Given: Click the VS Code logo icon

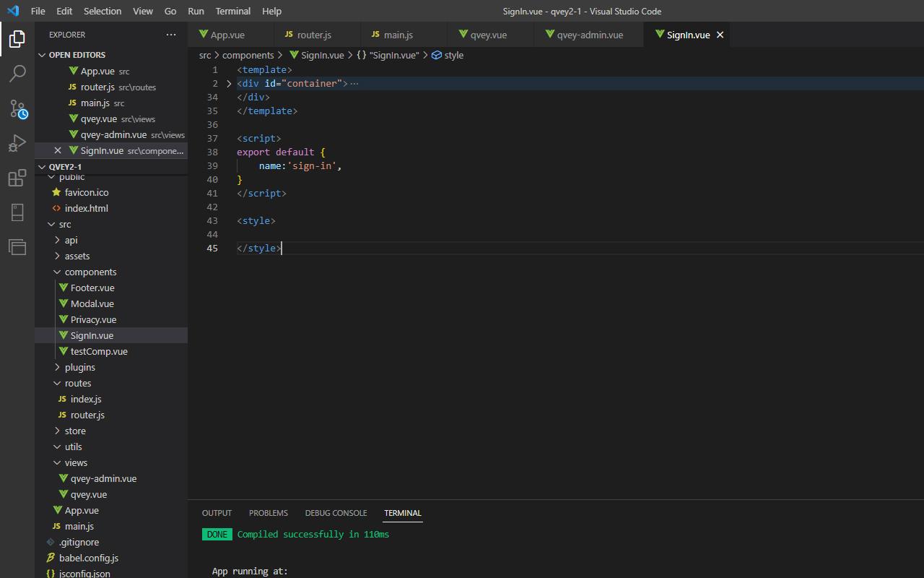Looking at the screenshot, I should (12, 11).
